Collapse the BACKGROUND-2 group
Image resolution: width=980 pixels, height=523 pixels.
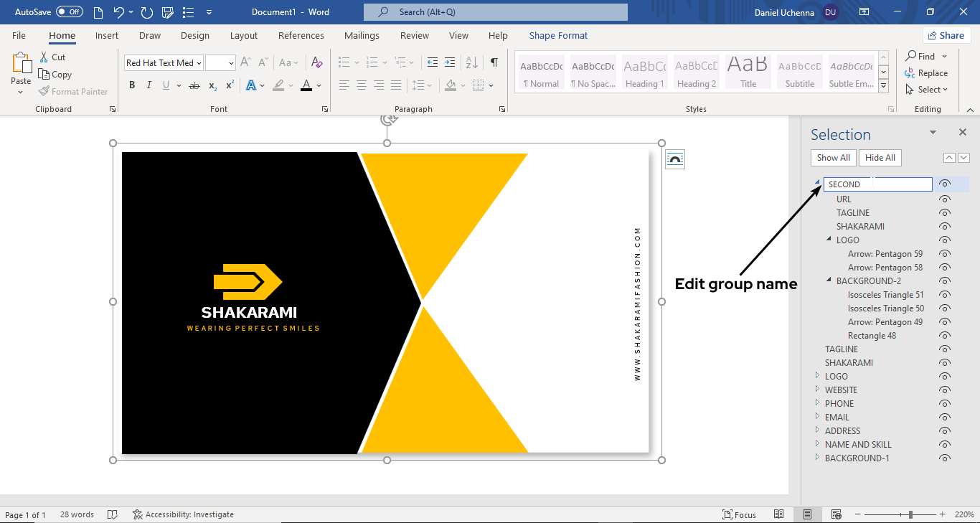tap(829, 281)
